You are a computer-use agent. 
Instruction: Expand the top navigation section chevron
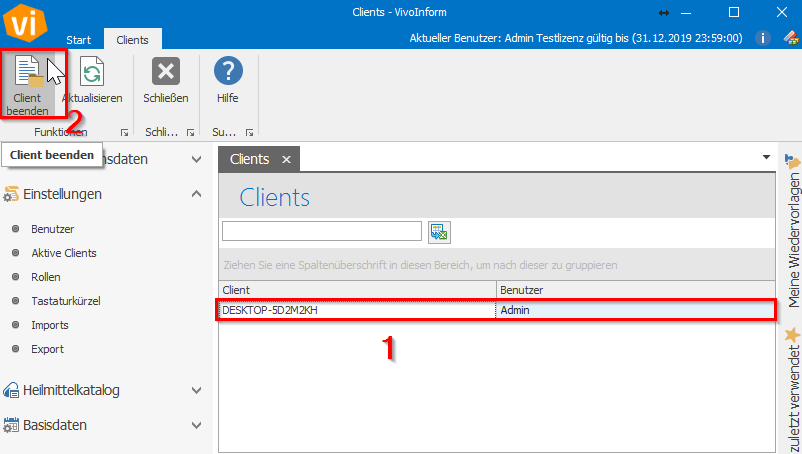[196, 160]
